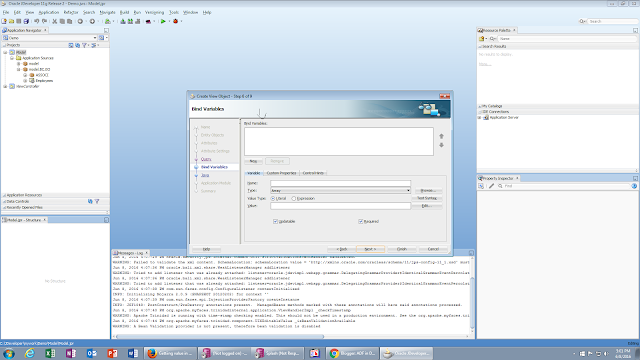Image resolution: width=640 pixels, height=360 pixels.
Task: Click the Finish button
Action: coord(402,249)
